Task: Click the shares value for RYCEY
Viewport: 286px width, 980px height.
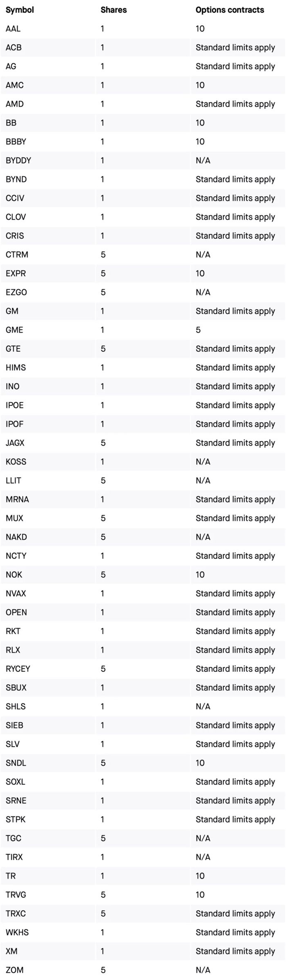Action: coord(103,669)
